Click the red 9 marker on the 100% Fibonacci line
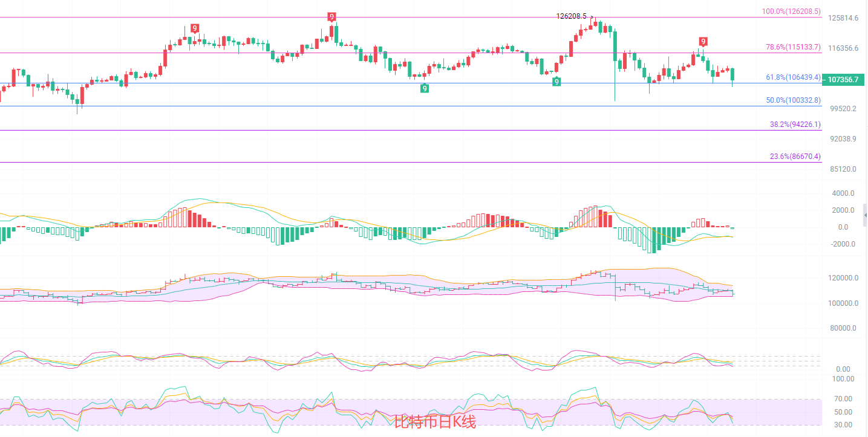This screenshot has width=868, height=437. tap(331, 16)
